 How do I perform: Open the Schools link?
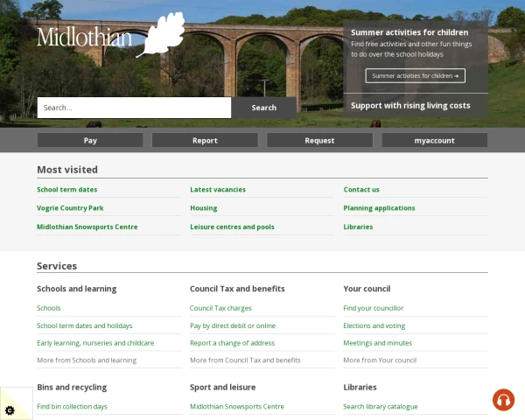click(x=48, y=308)
